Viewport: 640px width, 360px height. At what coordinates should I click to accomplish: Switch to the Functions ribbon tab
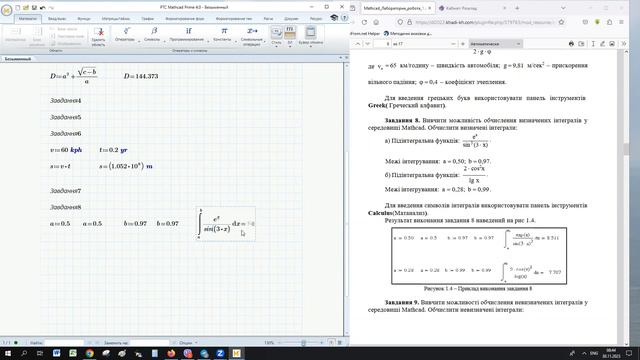click(84, 19)
